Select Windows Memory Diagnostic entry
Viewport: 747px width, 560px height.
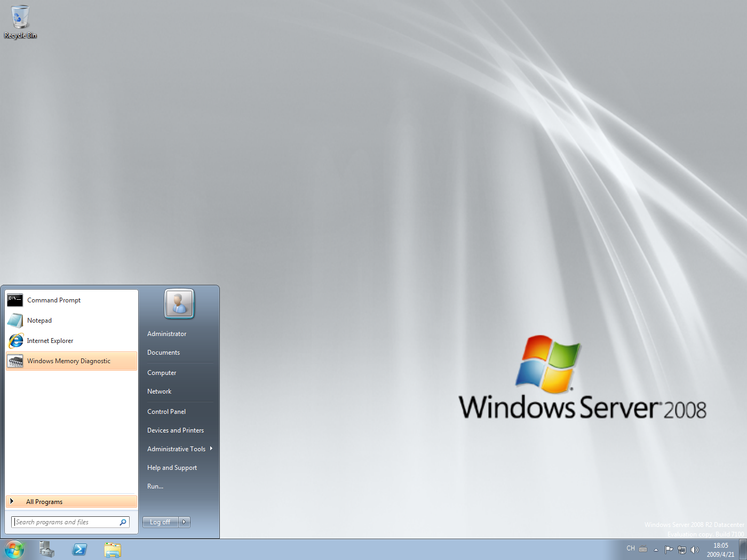[x=71, y=361]
